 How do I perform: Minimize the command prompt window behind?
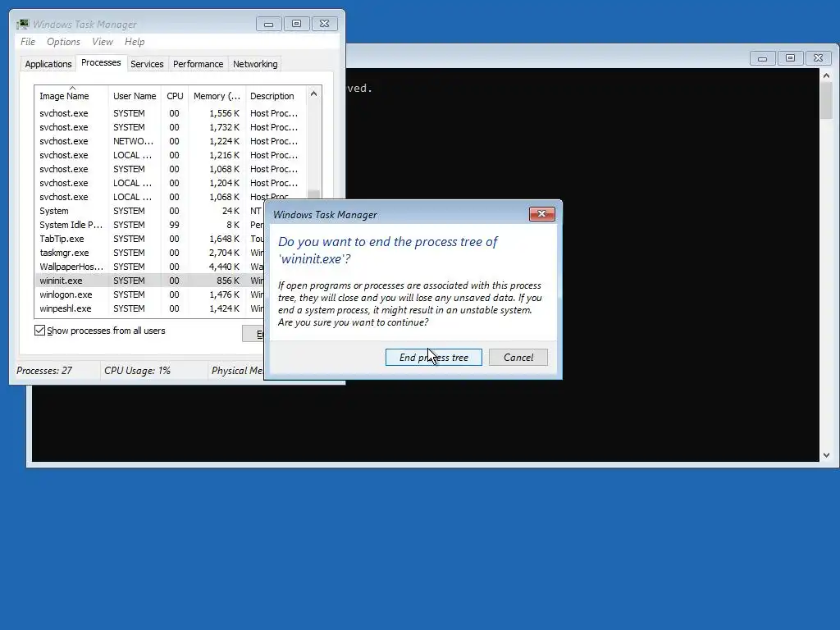point(762,58)
